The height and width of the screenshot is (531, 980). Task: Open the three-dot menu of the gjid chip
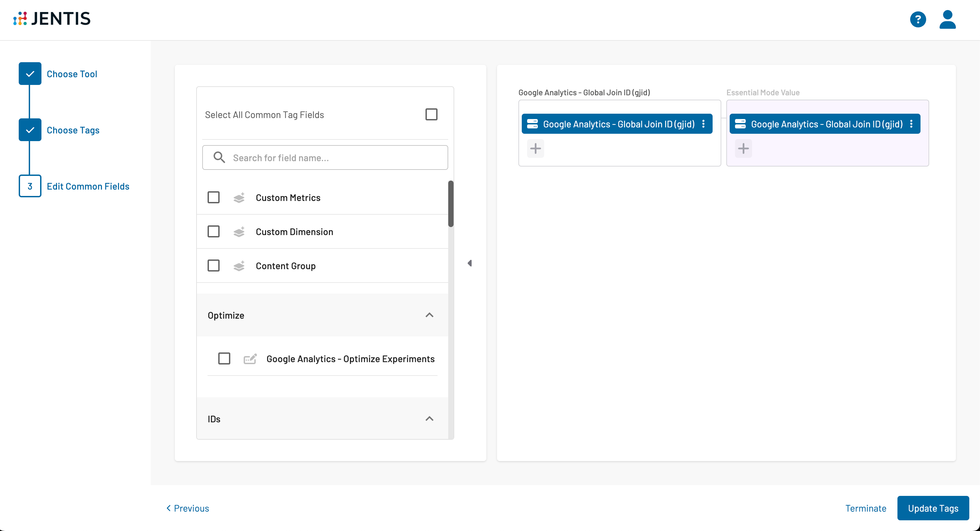pos(704,124)
